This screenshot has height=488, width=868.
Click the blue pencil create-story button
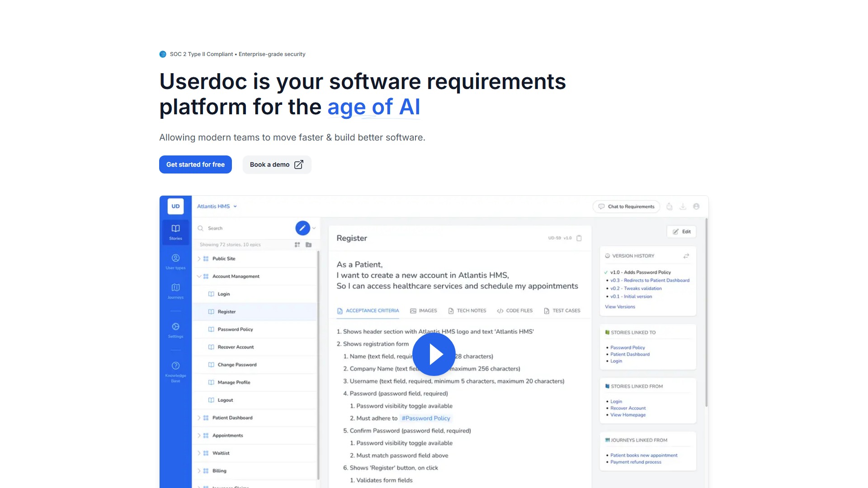point(302,228)
